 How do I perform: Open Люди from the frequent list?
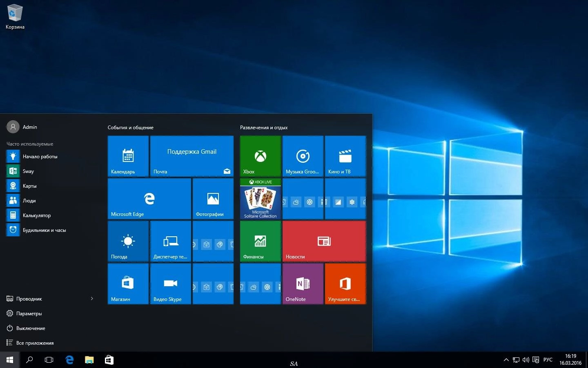(x=51, y=201)
